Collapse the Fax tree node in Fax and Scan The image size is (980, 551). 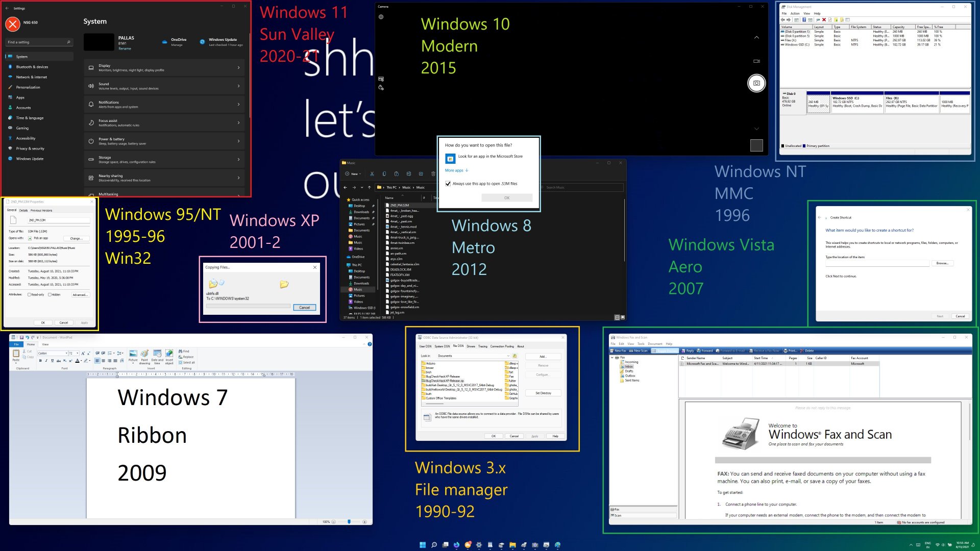tap(612, 358)
